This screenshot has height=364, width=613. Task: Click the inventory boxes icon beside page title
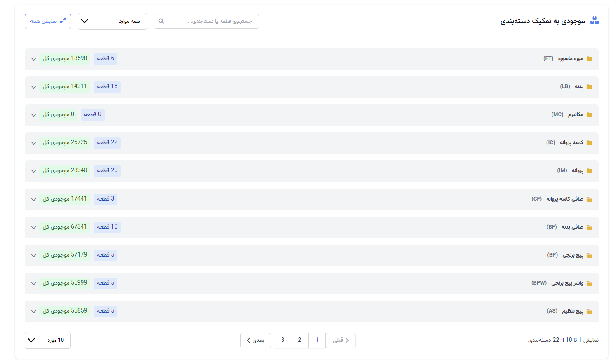[x=594, y=21]
